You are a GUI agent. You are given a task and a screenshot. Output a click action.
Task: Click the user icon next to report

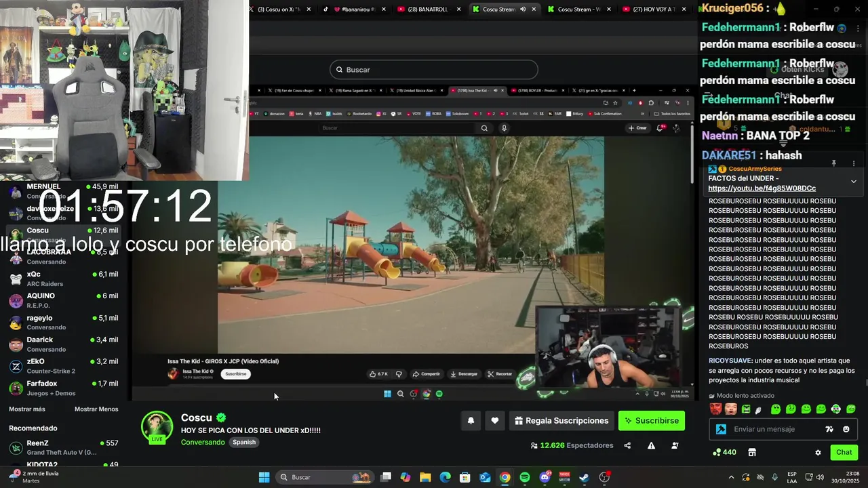pos(675,446)
